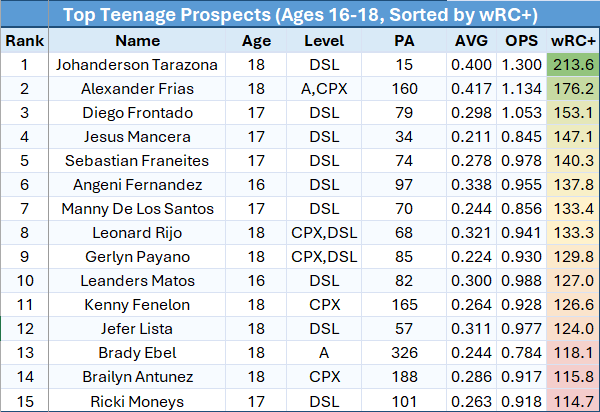Viewport: 600px width, 412px height.
Task: Select the table title cell
Action: [x=300, y=15]
